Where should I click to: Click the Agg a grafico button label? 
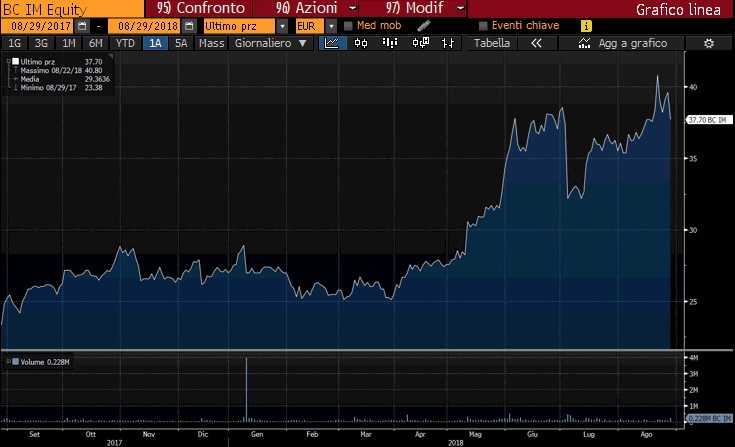(633, 43)
